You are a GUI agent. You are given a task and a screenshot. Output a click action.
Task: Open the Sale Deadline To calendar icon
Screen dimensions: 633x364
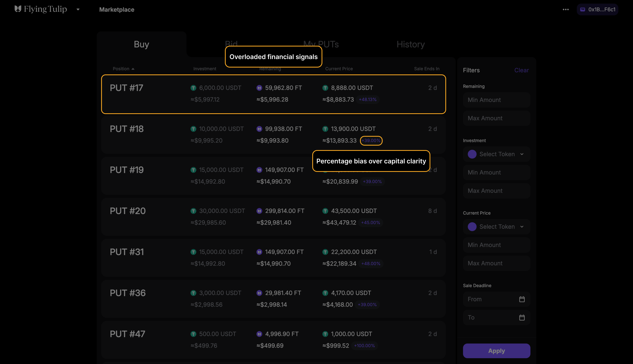[x=522, y=317]
